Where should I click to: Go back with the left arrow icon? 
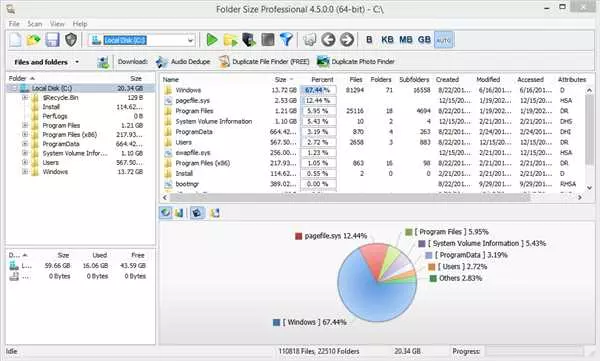coord(328,39)
